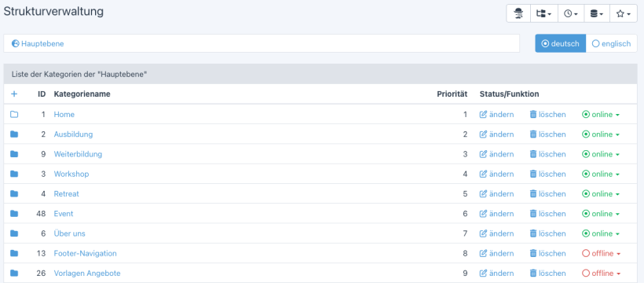
Task: Click the folder icon beside Footer-Navigation
Action: point(14,253)
